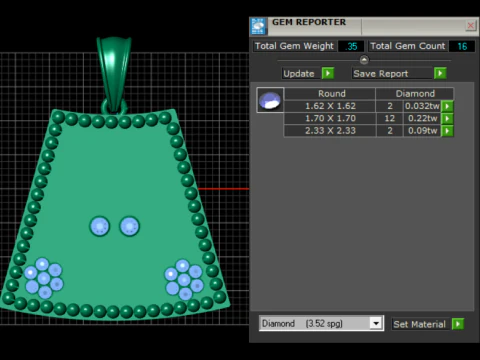The width and height of the screenshot is (480, 360).
Task: Click the Update button label
Action: pyautogui.click(x=299, y=74)
